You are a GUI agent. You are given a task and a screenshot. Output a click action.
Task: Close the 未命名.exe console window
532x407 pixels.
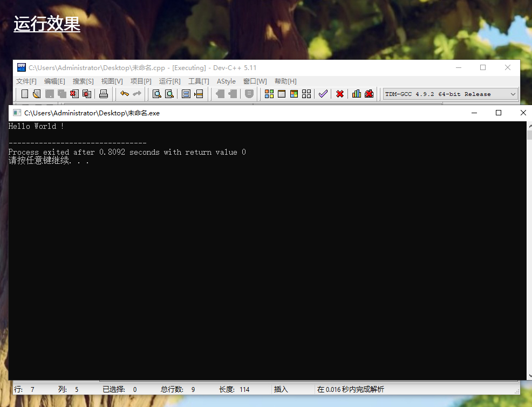[523, 113]
